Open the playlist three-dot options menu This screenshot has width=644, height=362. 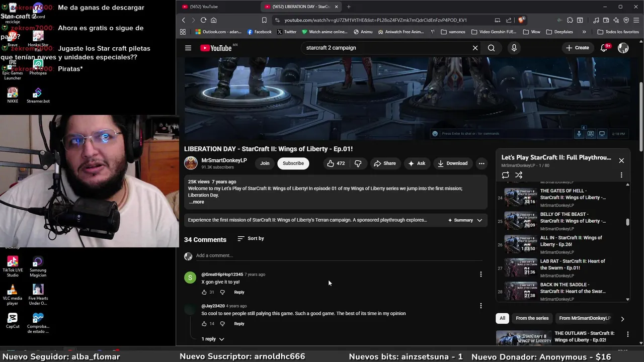pyautogui.click(x=621, y=175)
